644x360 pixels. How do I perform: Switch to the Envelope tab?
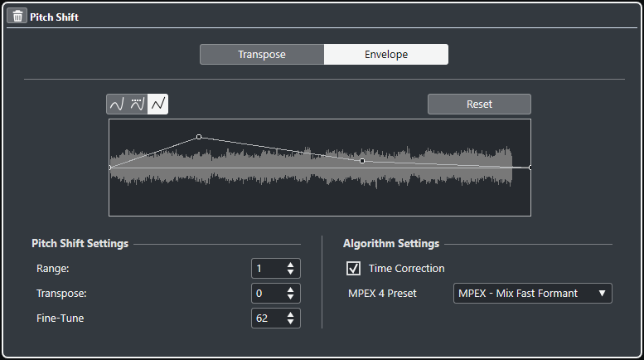click(386, 54)
